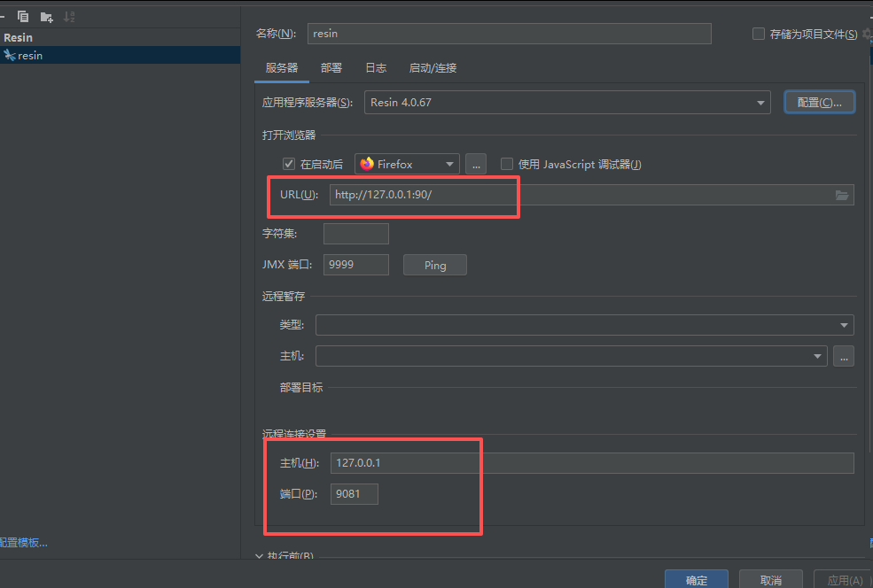
Task: Open the 类型 dropdown under 远程暂存
Action: 846,324
